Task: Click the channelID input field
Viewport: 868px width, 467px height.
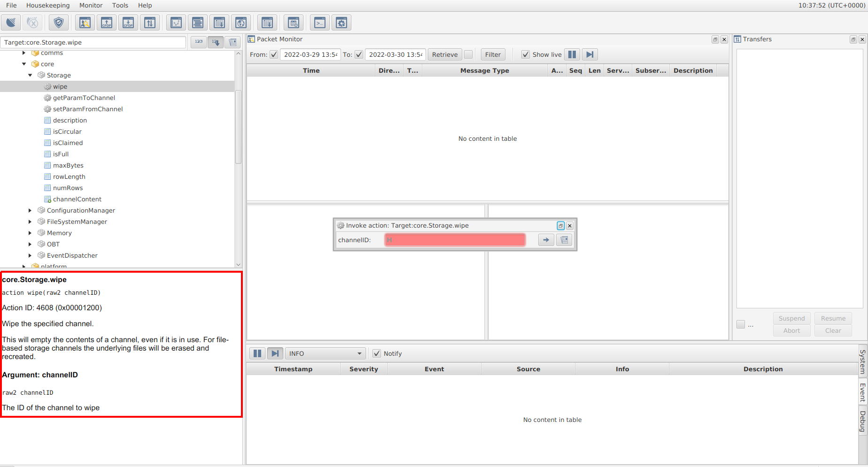Action: point(455,240)
